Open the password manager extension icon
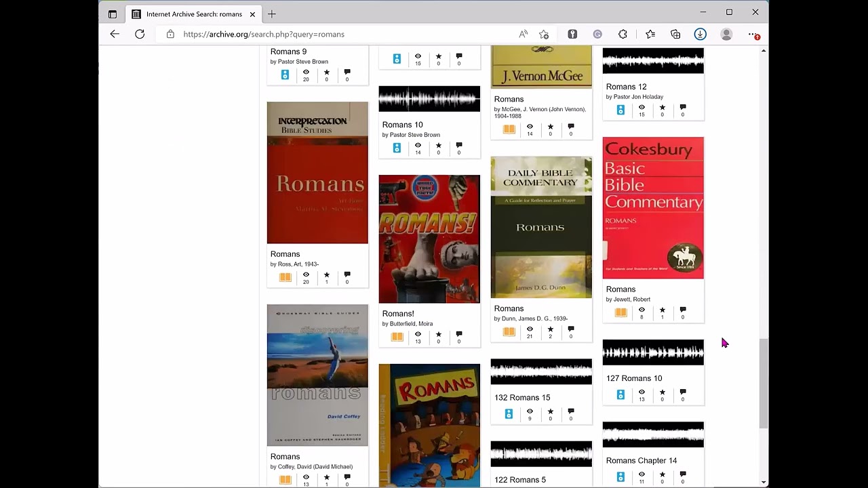The height and width of the screenshot is (488, 868). tap(572, 34)
